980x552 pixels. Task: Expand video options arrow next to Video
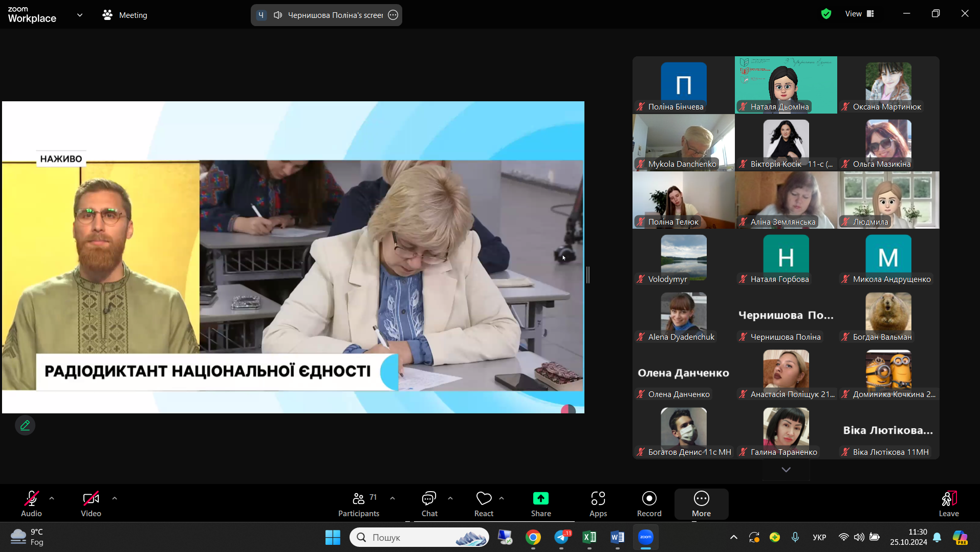tap(115, 498)
